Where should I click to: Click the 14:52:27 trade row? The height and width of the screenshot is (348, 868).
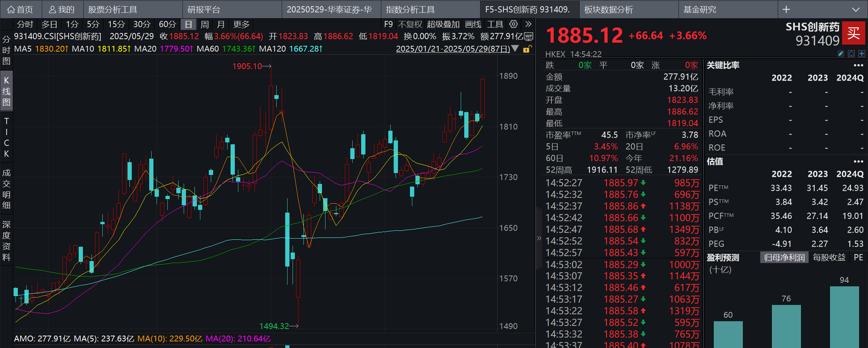pyautogui.click(x=622, y=183)
